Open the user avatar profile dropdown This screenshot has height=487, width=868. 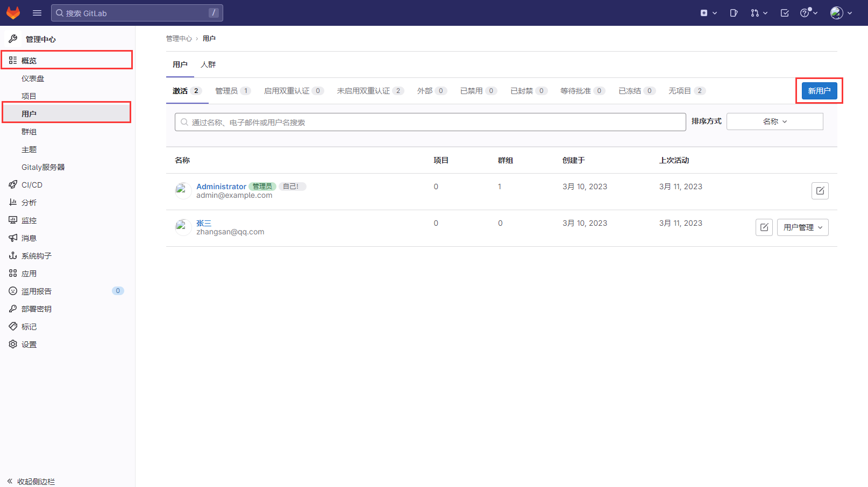(x=841, y=13)
